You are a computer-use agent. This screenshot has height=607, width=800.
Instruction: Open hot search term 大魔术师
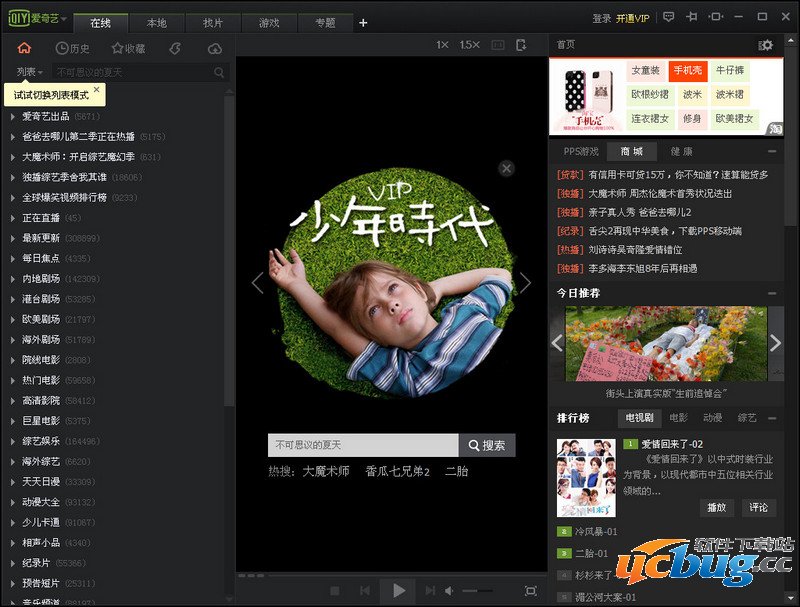tap(326, 471)
